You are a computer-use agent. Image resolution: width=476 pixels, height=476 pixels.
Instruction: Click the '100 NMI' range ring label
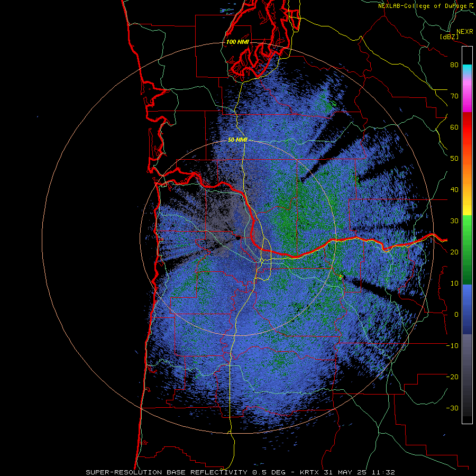(237, 42)
